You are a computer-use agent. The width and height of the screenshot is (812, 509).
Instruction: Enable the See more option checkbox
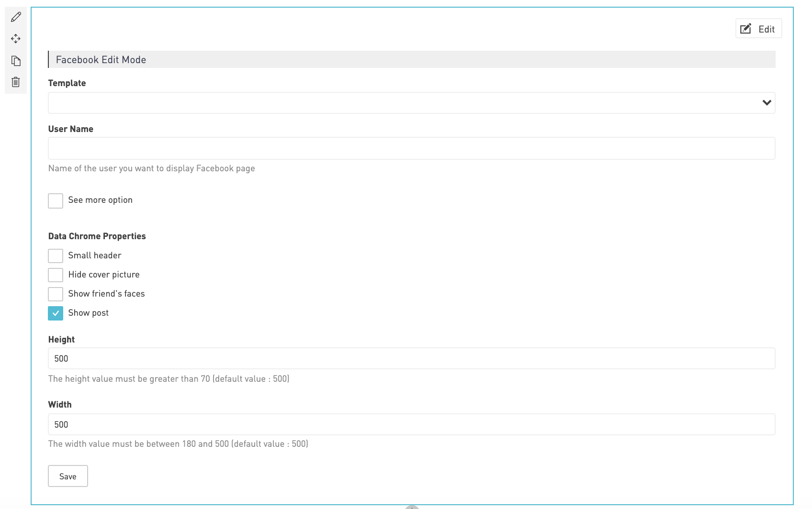56,200
